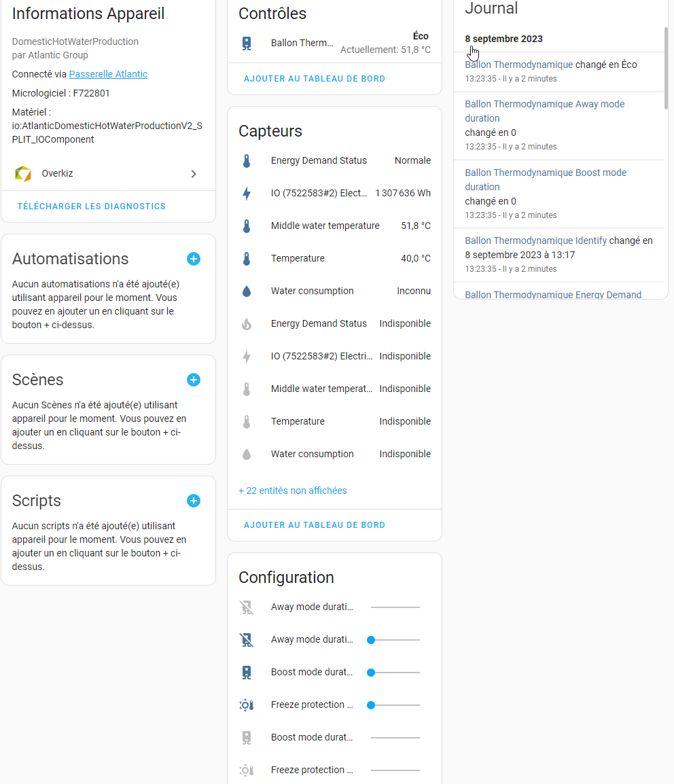Show the 22 entités non affichées
Screen dimensions: 674x784
point(293,491)
